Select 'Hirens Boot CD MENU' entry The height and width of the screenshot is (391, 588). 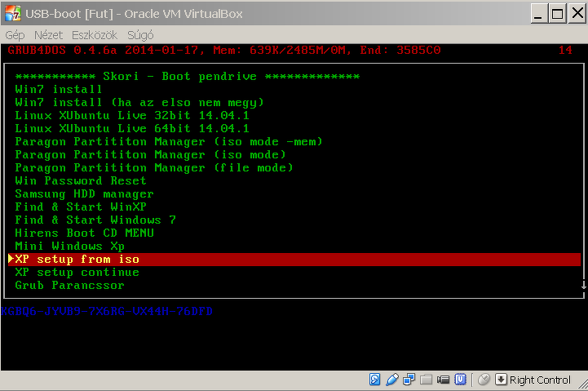click(84, 233)
